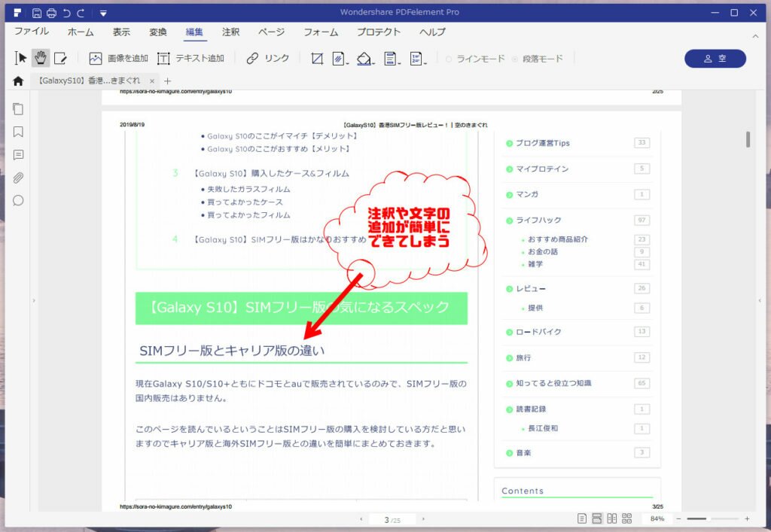Select the Edit object tool
Viewport: 771px width, 532px height.
[60, 59]
